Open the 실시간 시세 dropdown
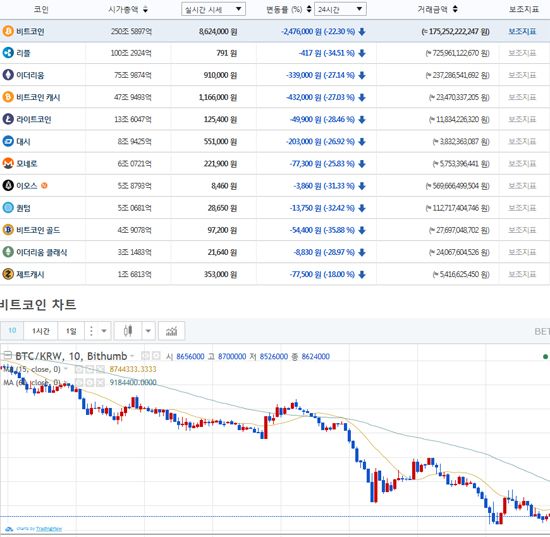 tap(213, 9)
